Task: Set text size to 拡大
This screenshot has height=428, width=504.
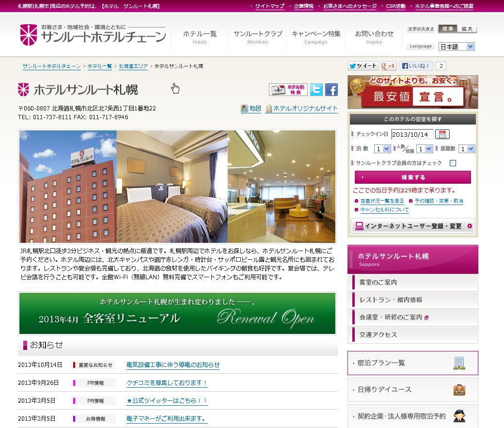Action: 467,29
